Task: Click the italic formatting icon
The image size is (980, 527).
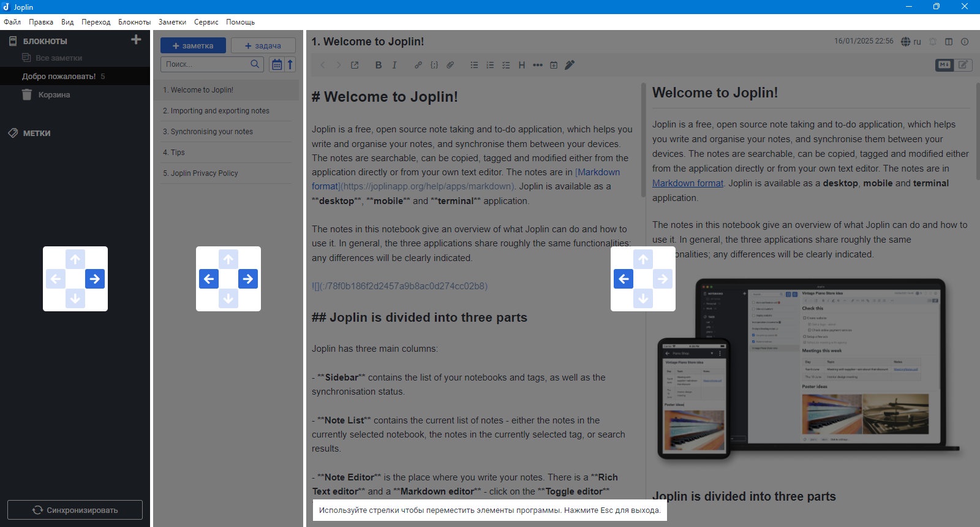Action: pyautogui.click(x=394, y=65)
